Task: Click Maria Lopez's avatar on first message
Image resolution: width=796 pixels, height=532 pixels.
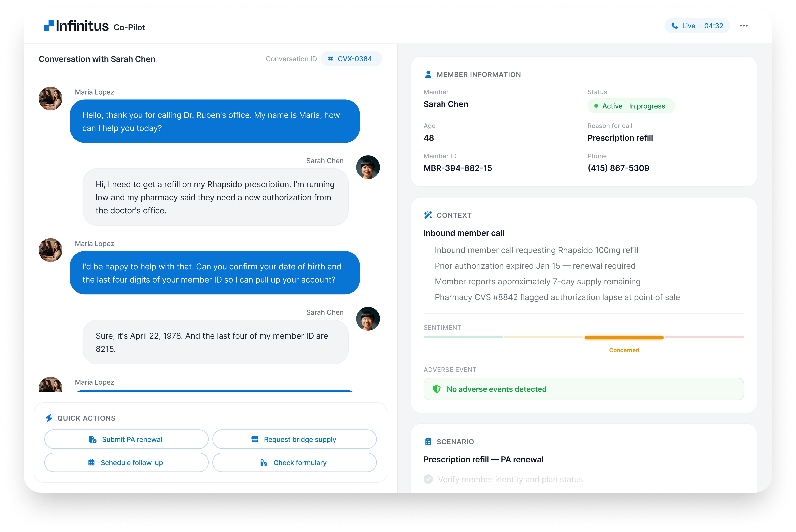Action: [51, 99]
